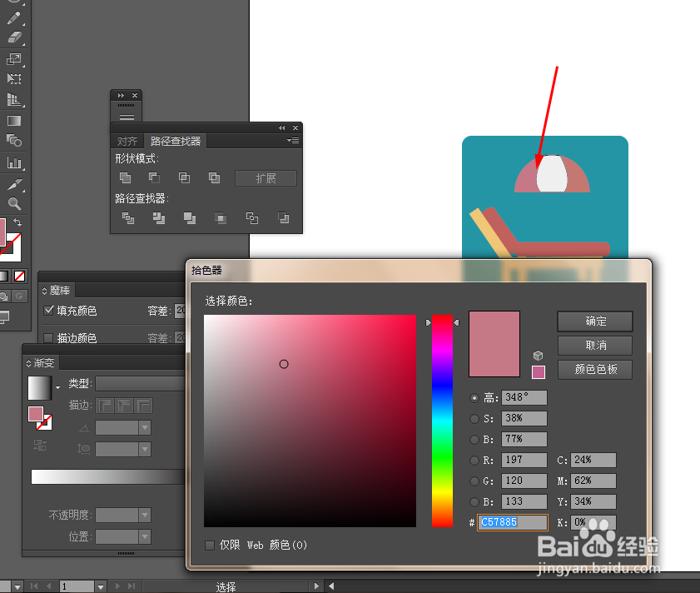Switch to the 对齐 tab
Image resolution: width=700 pixels, height=593 pixels.
point(127,142)
